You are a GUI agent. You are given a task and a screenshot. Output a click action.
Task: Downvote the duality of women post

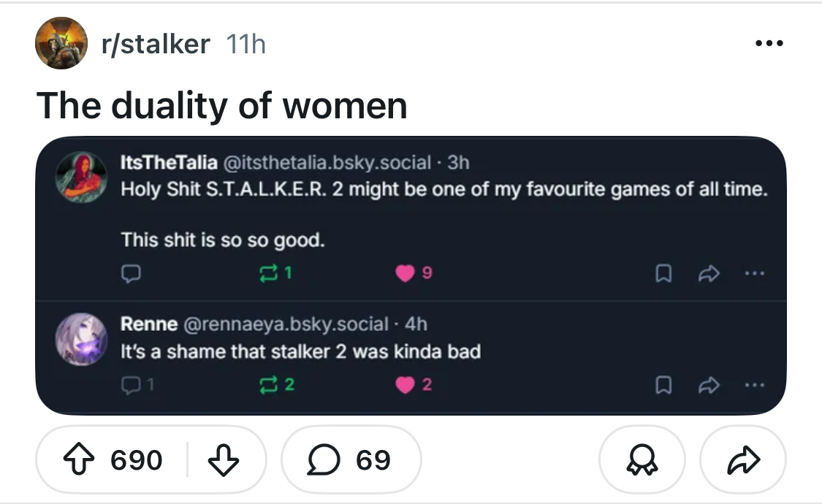click(x=223, y=460)
